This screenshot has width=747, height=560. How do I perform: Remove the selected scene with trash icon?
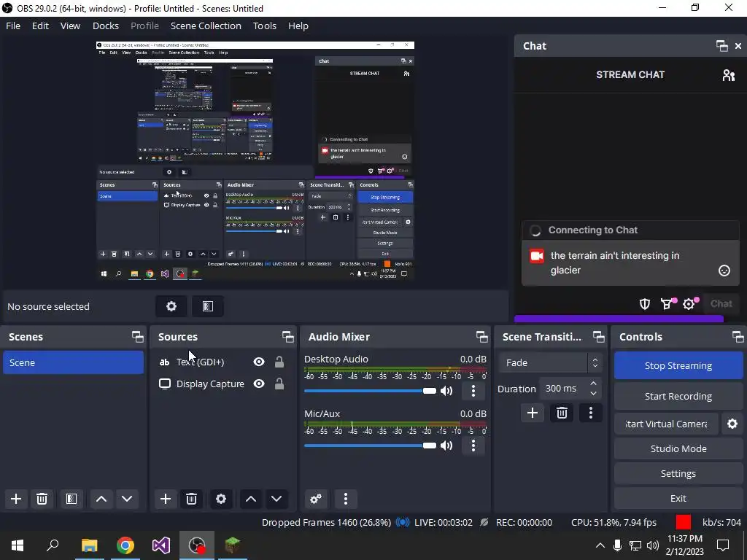(42, 499)
